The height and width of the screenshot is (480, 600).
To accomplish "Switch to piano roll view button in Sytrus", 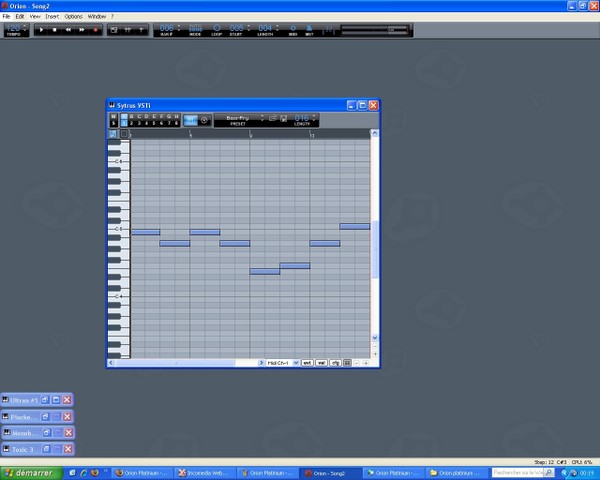I will pyautogui.click(x=190, y=120).
